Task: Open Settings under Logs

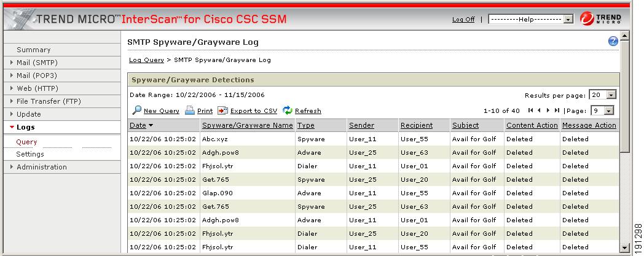Action: click(x=30, y=154)
